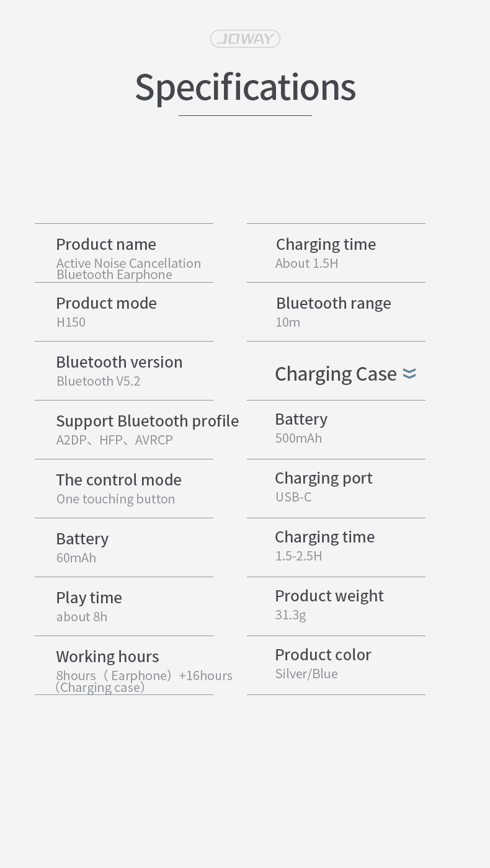The image size is (490, 868).
Task: Click the One touching button text
Action: 115,499
